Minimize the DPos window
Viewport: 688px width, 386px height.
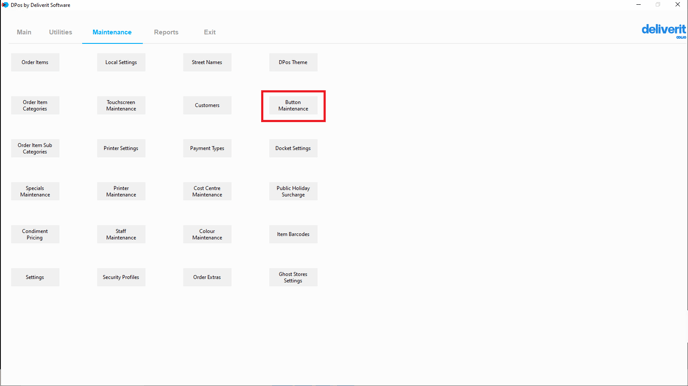click(638, 5)
